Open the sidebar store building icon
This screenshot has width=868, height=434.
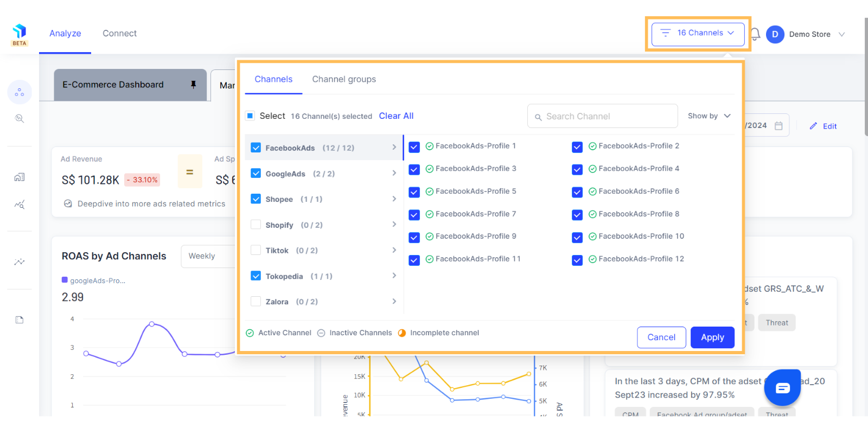pos(20,177)
